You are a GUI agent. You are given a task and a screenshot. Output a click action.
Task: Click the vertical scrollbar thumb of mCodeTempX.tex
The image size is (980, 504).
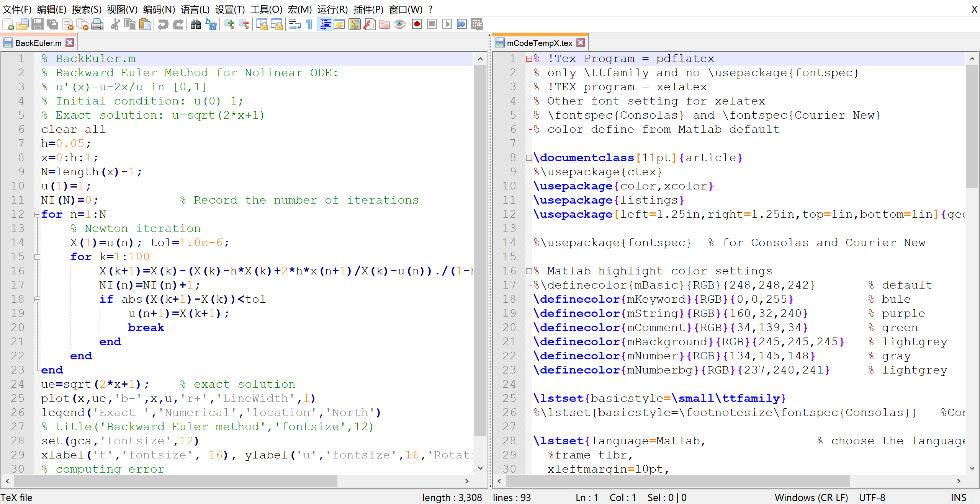point(972,126)
